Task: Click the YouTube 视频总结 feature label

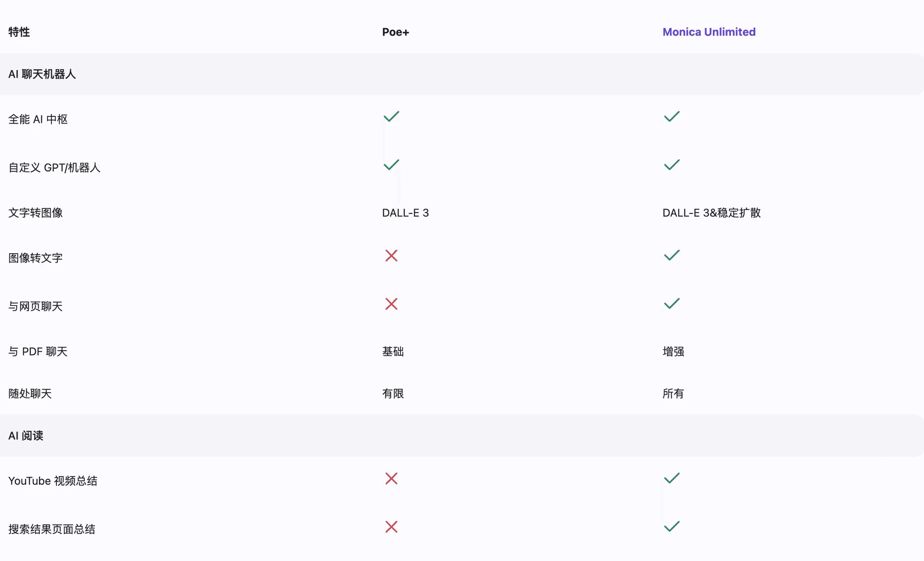Action: click(x=53, y=481)
